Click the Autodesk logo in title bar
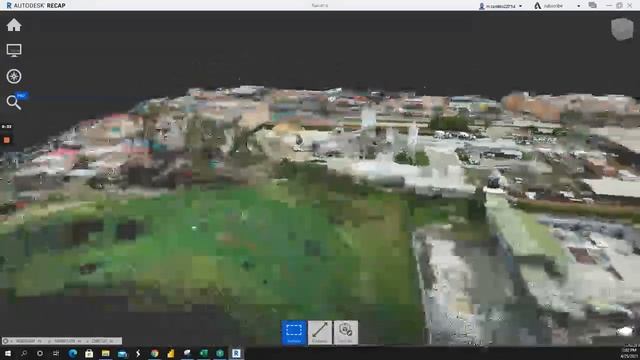640x360 pixels. 538,6
